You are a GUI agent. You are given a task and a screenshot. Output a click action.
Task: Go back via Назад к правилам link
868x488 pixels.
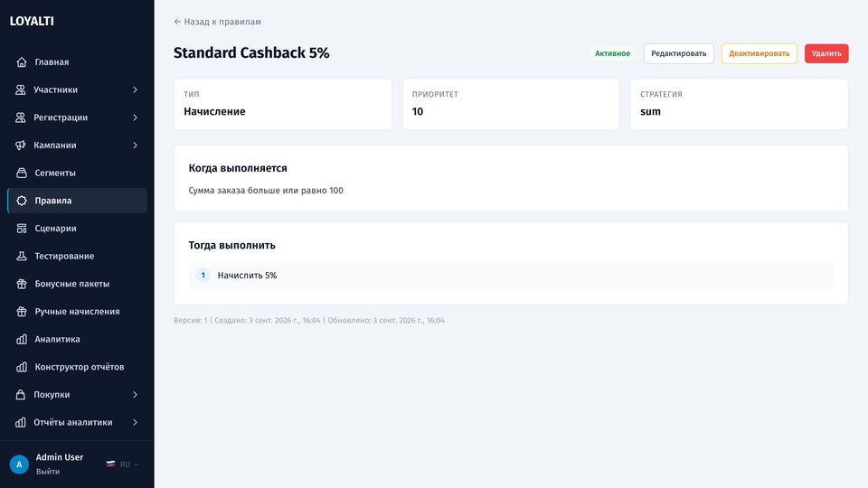pyautogui.click(x=218, y=22)
